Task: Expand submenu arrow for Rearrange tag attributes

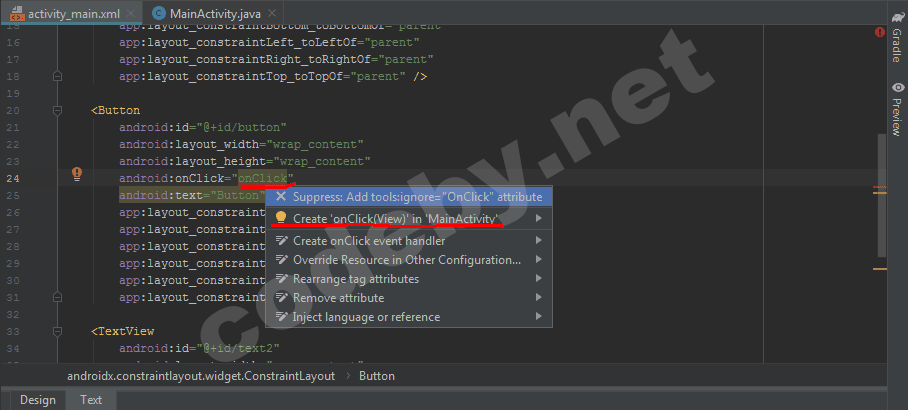Action: (x=539, y=279)
